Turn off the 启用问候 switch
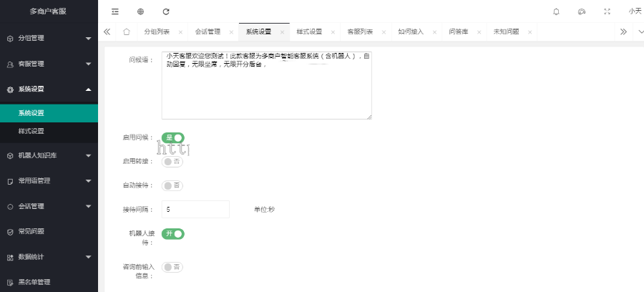 click(x=173, y=138)
